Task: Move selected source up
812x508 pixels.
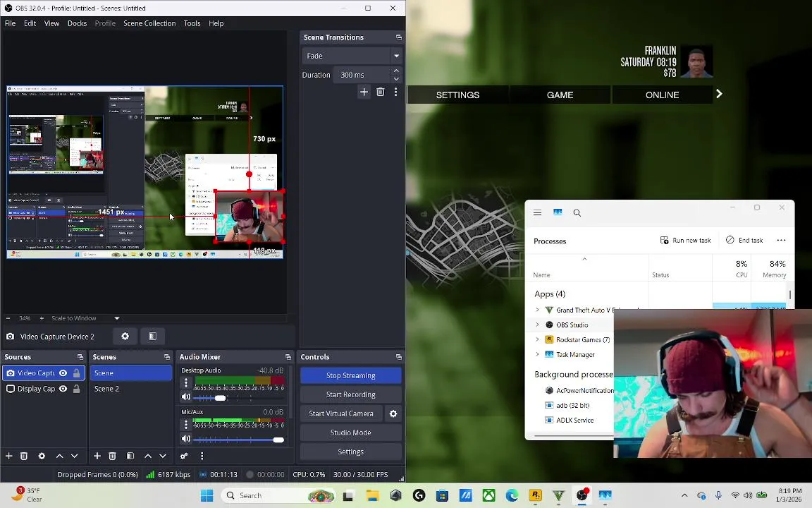Action: pyautogui.click(x=59, y=456)
